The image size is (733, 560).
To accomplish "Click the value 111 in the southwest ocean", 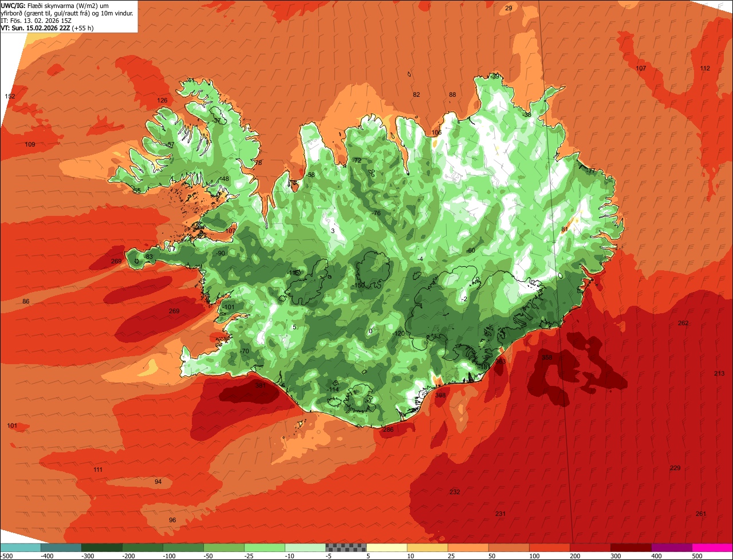I will (x=98, y=470).
